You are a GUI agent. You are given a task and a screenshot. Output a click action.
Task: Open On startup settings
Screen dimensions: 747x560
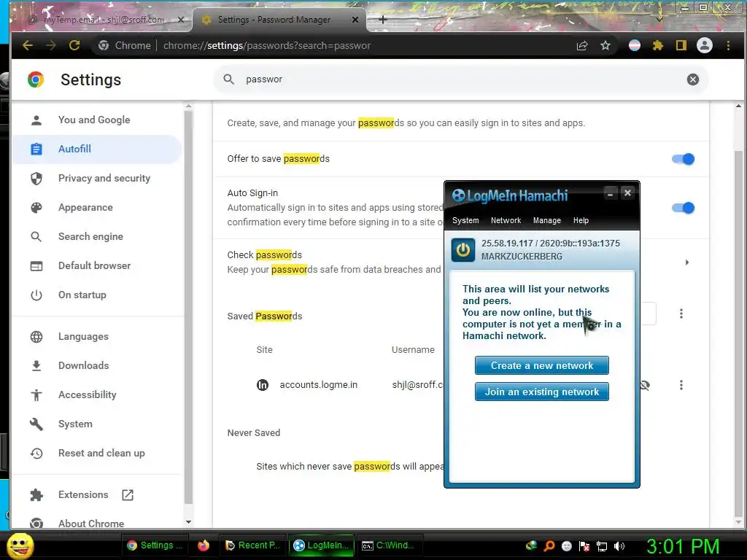(x=97, y=295)
